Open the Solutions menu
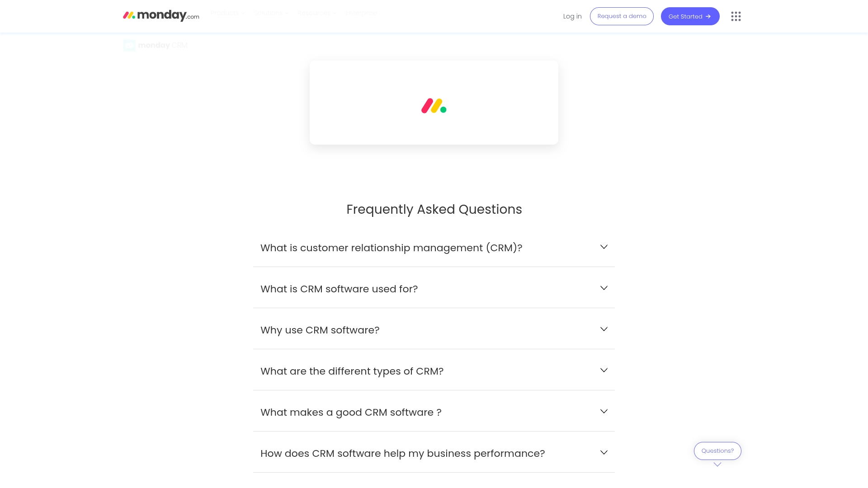Screen dimensions: 868x488 271,13
